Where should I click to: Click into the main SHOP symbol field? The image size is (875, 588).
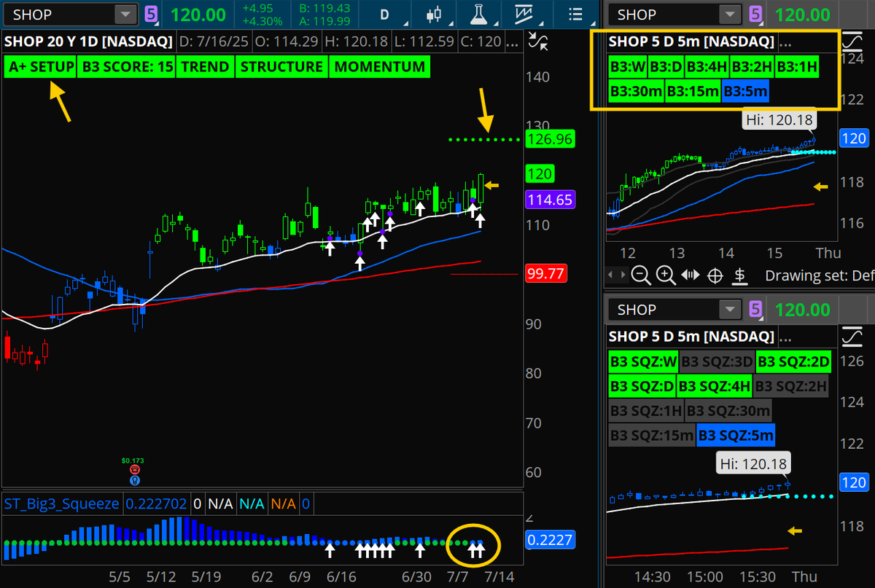(60, 14)
